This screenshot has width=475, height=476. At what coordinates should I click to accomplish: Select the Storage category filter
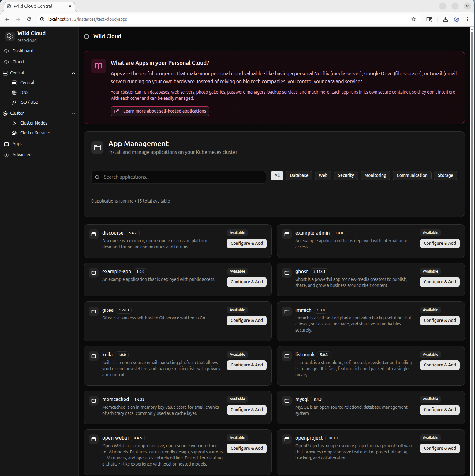click(x=445, y=176)
